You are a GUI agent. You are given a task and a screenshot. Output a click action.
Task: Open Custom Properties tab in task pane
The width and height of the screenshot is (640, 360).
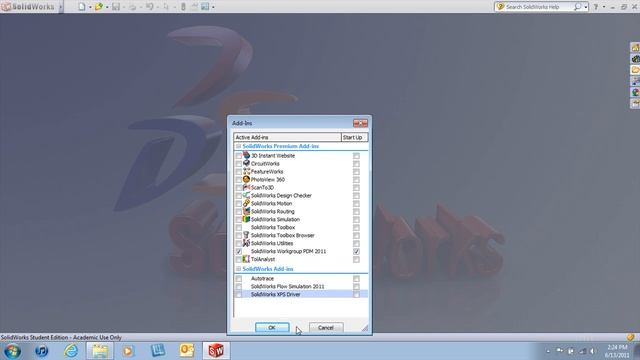pyautogui.click(x=635, y=104)
